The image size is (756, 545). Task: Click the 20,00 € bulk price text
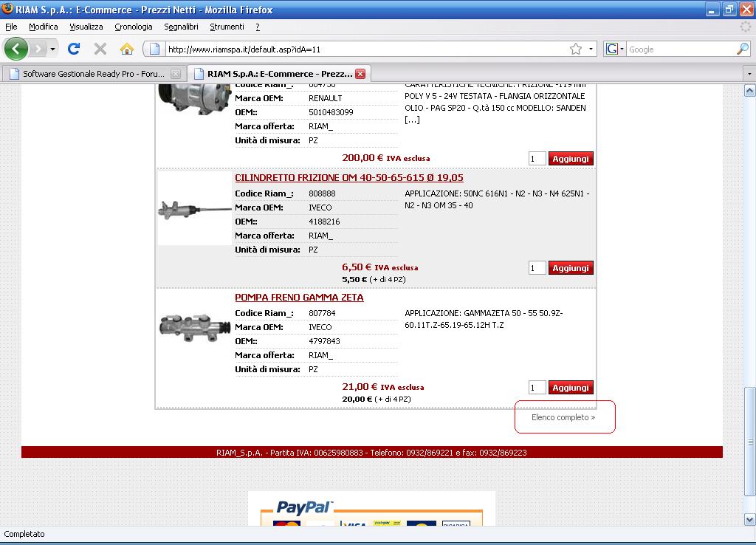[x=376, y=400]
